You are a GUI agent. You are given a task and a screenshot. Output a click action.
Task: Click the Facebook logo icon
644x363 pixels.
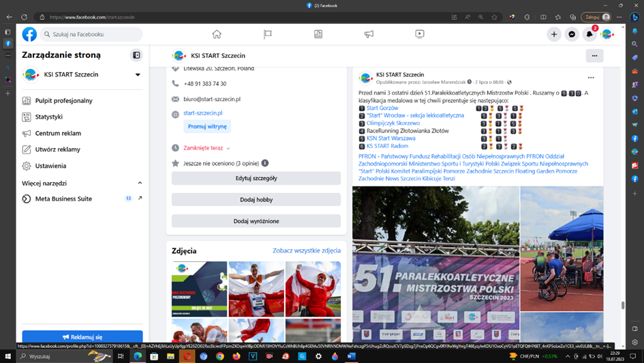pyautogui.click(x=29, y=34)
